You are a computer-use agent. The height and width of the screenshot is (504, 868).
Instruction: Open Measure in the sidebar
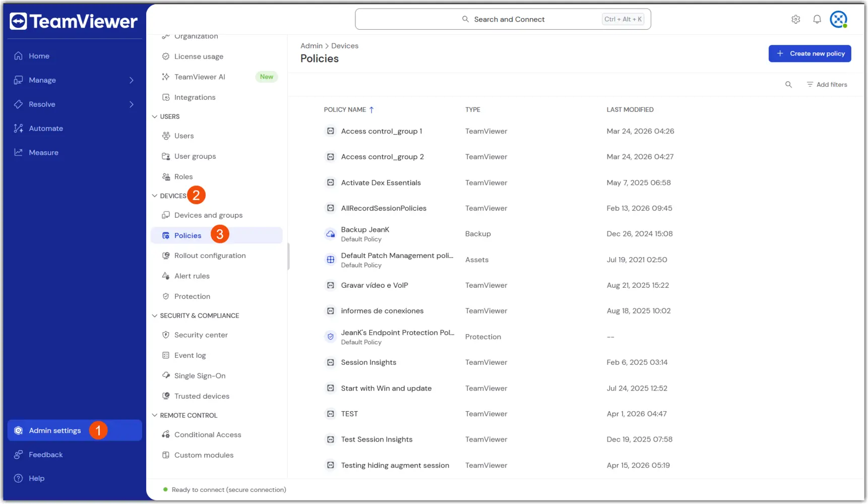point(75,153)
